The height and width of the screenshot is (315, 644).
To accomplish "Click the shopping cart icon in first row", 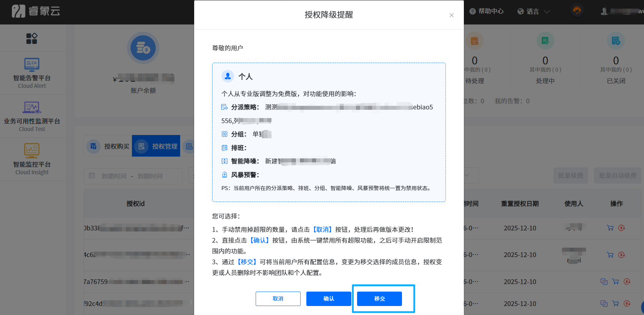I will [x=610, y=228].
